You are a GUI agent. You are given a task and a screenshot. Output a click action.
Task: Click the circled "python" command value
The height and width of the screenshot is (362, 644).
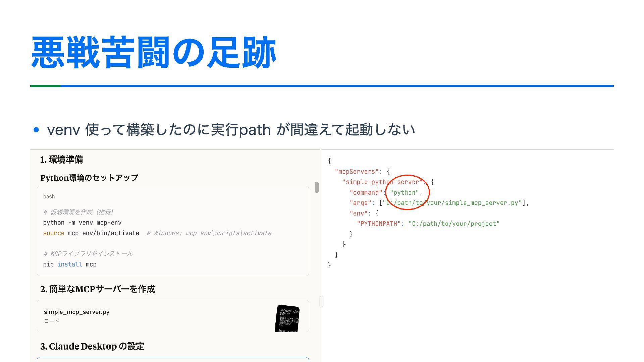pyautogui.click(x=404, y=192)
